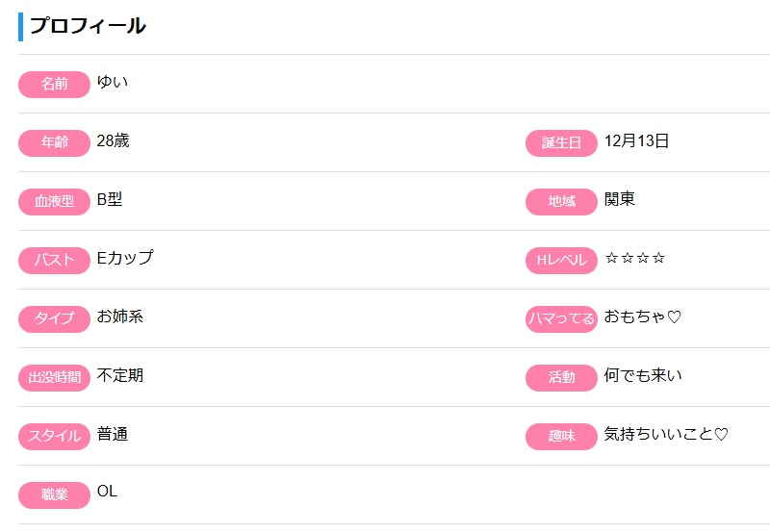Click the region value 関東
770x532 pixels.
pos(620,200)
